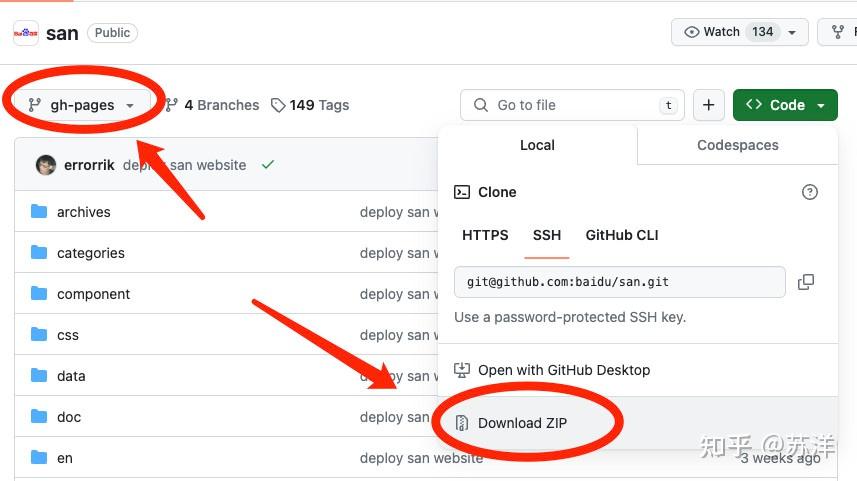Click the Public visibility badge
This screenshot has height=481, width=857.
pos(113,33)
